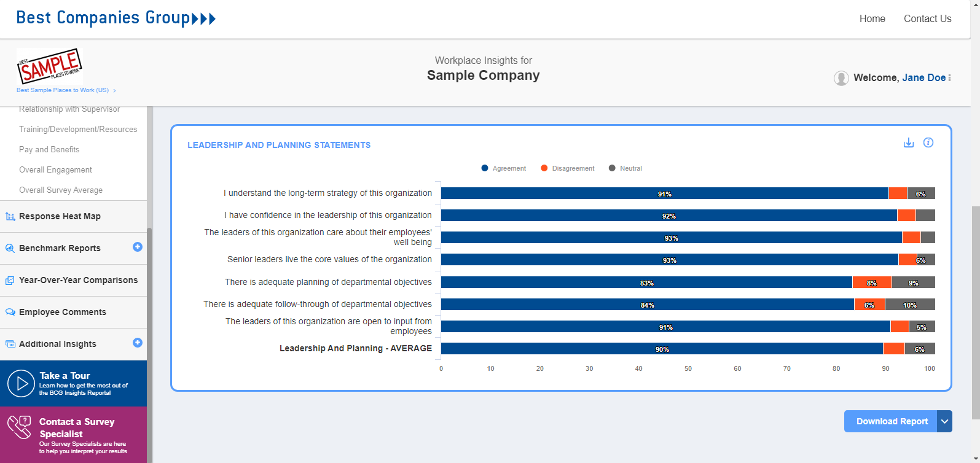This screenshot has width=980, height=463.
Task: Click the Additional Insights icon
Action: [x=10, y=344]
